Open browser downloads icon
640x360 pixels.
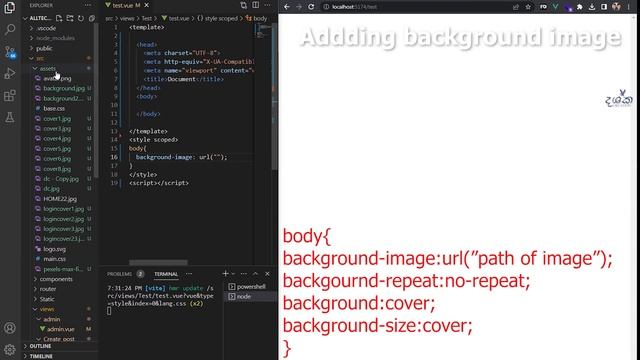(x=592, y=7)
